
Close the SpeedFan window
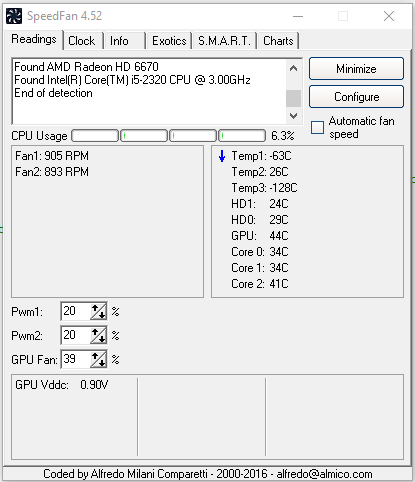point(389,16)
